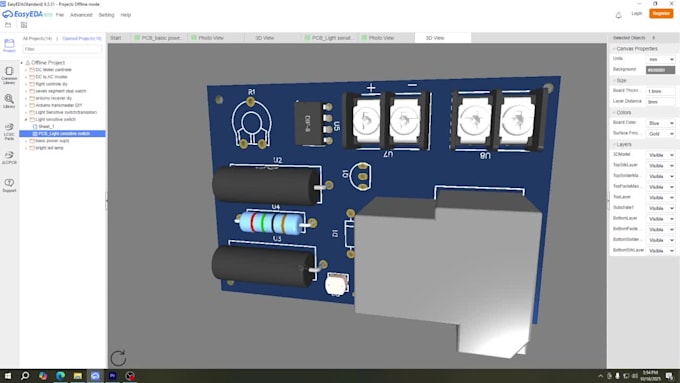Open the Help menu
Viewport: 680px width, 383px height.
tap(126, 15)
